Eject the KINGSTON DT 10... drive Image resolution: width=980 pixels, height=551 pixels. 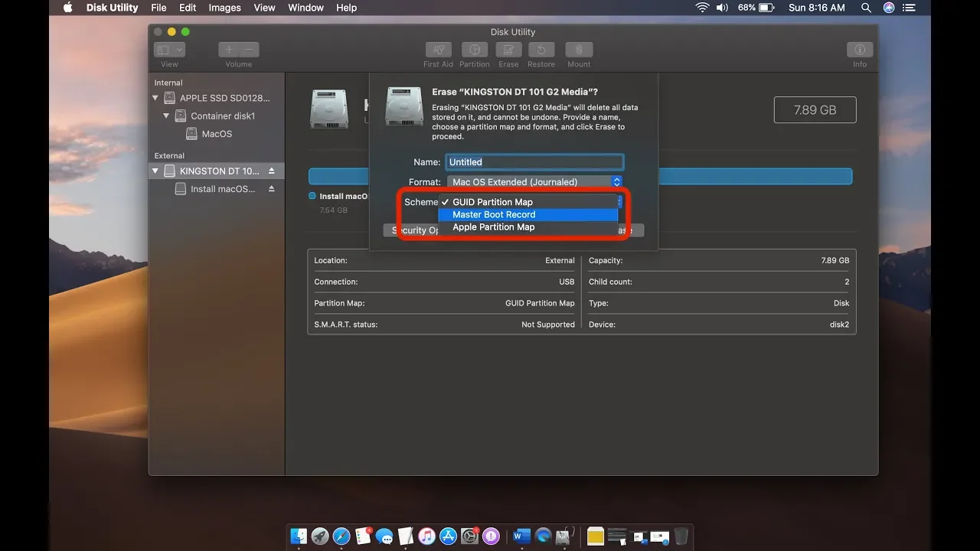271,171
